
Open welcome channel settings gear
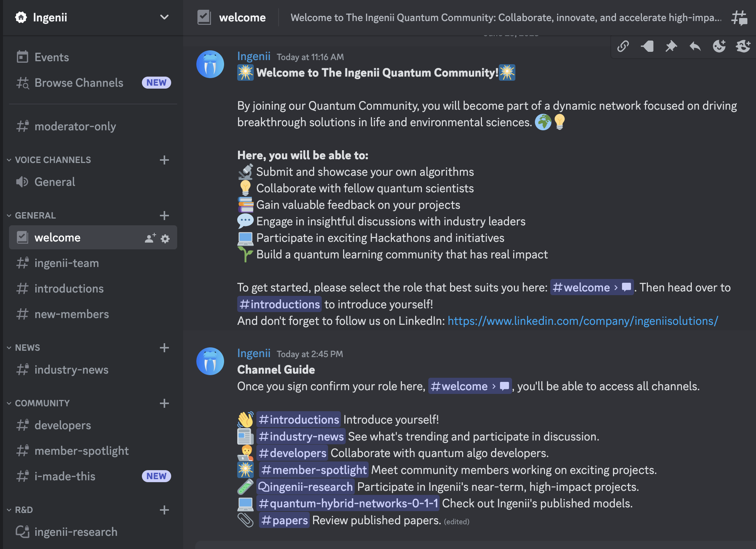pos(165,238)
